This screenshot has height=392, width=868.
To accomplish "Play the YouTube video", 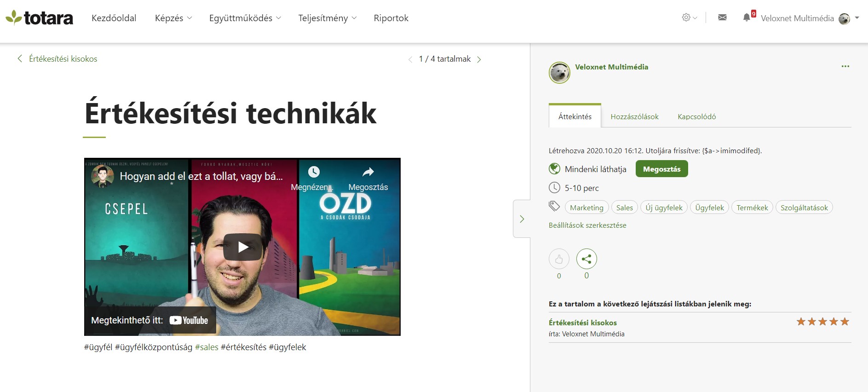I will pyautogui.click(x=243, y=247).
